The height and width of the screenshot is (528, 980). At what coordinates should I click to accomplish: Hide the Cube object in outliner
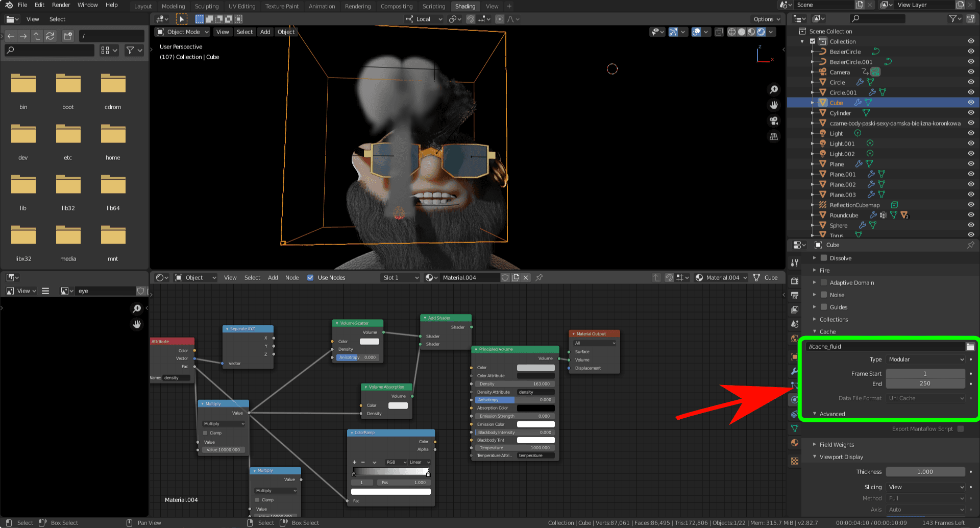coord(970,103)
